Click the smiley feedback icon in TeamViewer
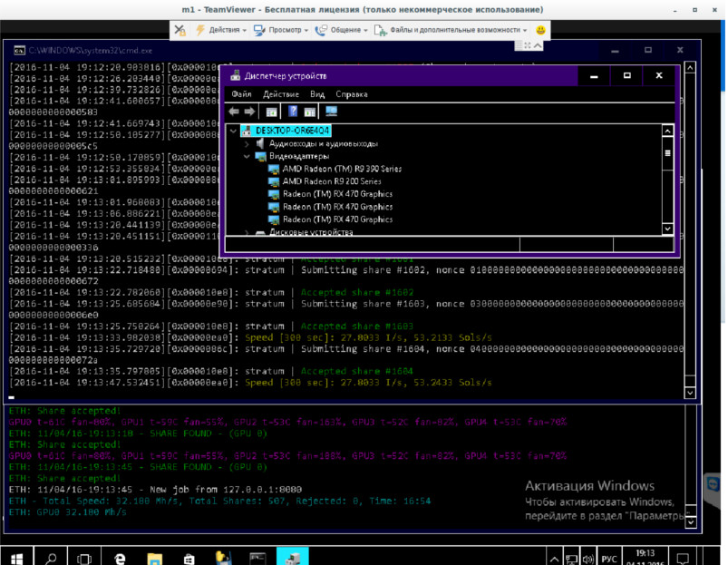The image size is (728, 565). (x=540, y=30)
